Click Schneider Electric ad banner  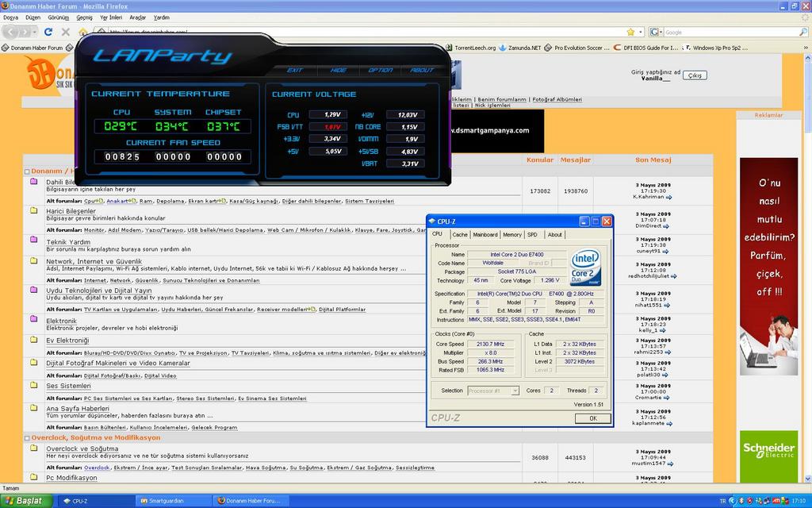tap(768, 456)
